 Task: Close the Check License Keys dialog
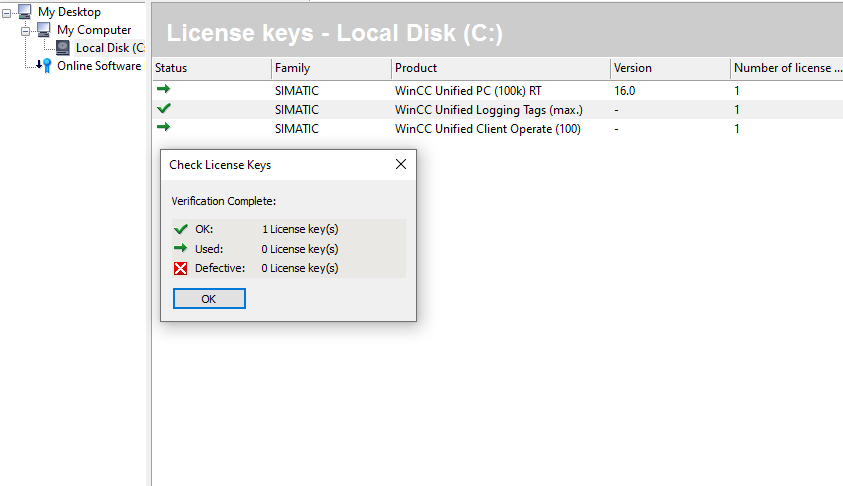tap(400, 164)
